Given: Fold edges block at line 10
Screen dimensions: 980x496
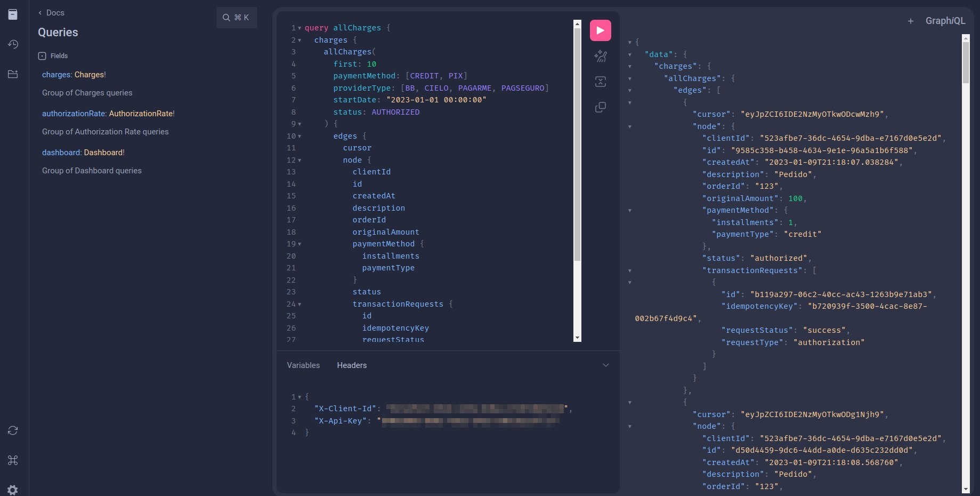Looking at the screenshot, I should pos(299,137).
